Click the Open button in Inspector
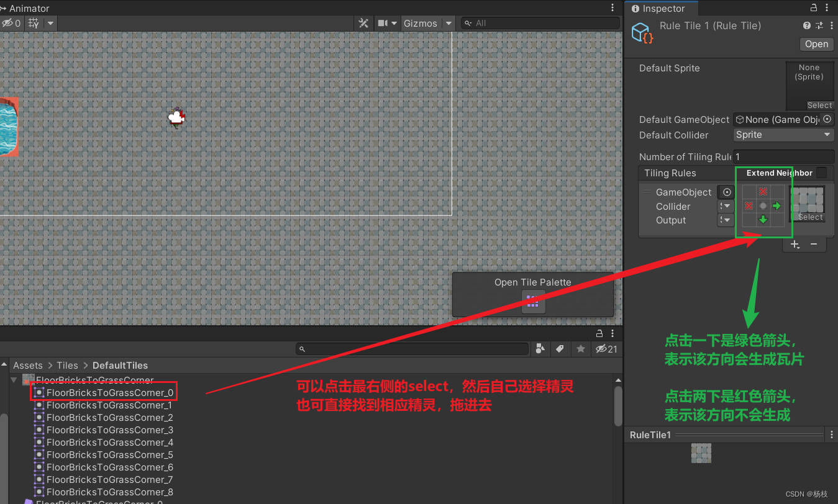838x504 pixels. click(x=816, y=44)
